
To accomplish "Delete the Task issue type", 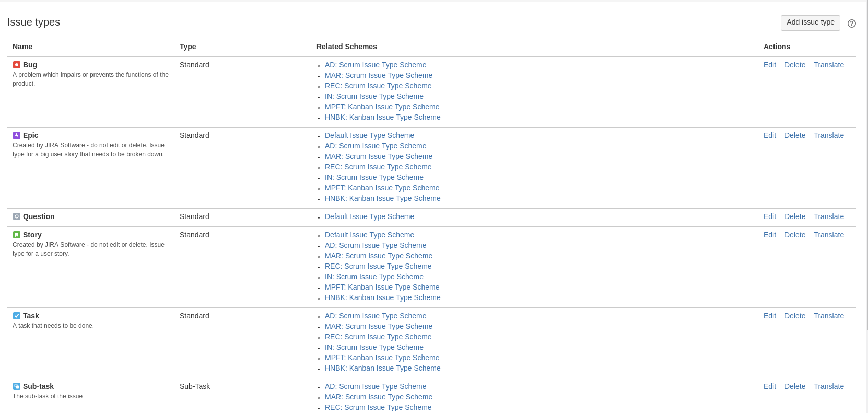I will point(794,316).
